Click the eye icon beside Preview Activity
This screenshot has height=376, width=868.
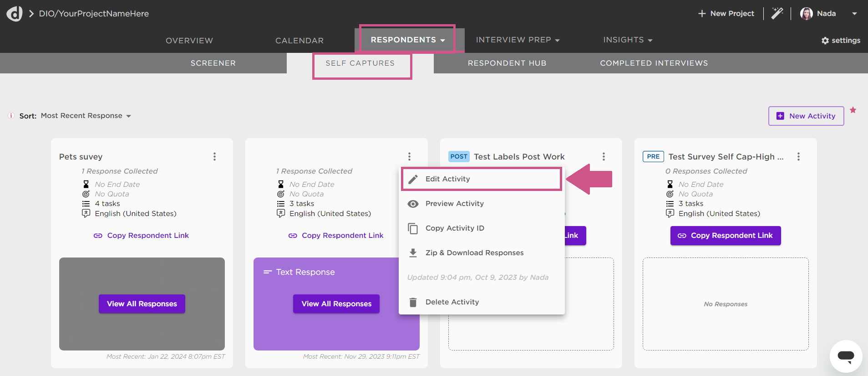[413, 204]
